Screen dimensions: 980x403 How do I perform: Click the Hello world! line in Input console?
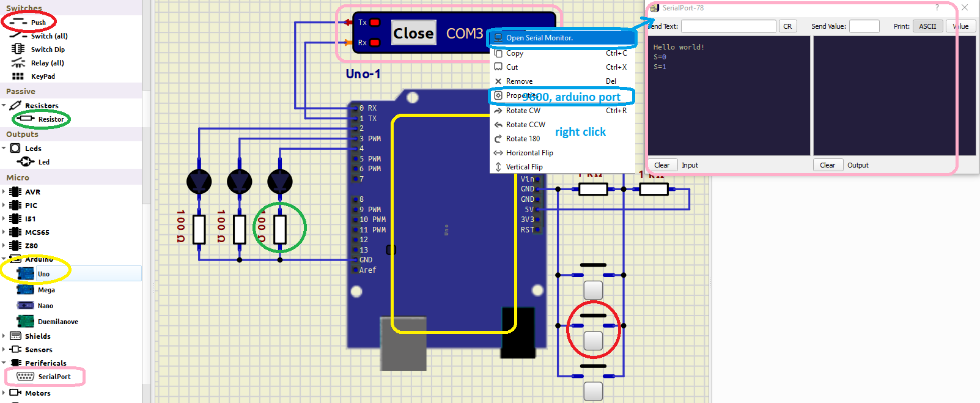pos(679,47)
